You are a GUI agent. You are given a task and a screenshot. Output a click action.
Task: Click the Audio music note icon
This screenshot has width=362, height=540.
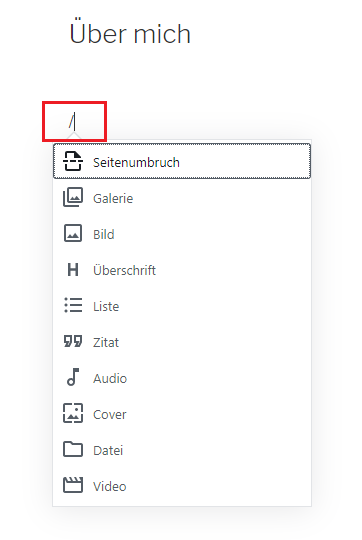(73, 377)
